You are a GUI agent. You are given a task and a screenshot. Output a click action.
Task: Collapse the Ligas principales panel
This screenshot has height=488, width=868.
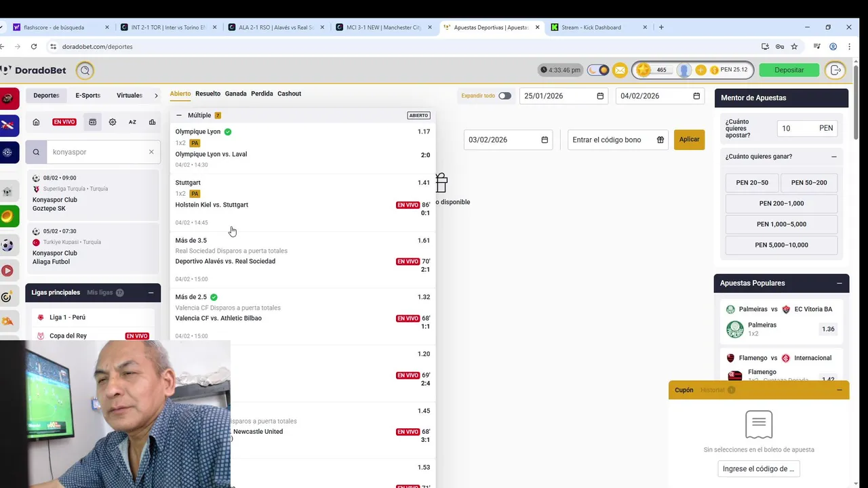pos(151,293)
